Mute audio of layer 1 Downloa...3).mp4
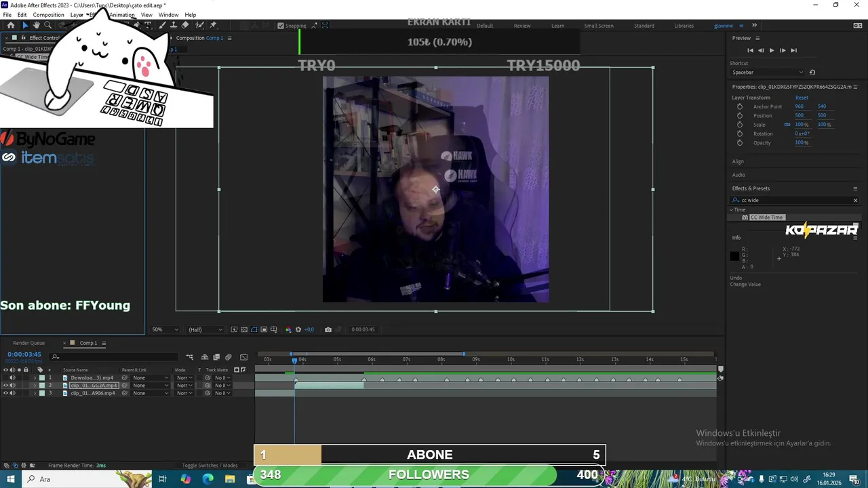 (x=12, y=378)
